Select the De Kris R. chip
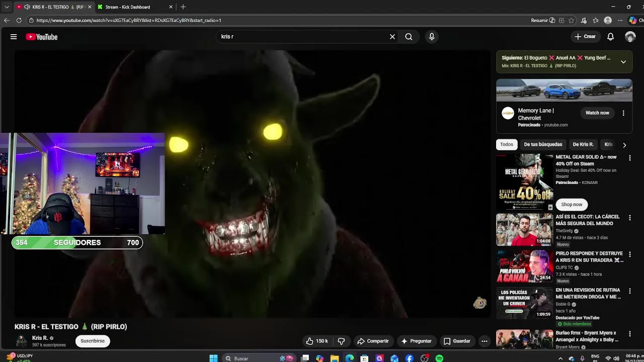644x362 pixels. 583,144
